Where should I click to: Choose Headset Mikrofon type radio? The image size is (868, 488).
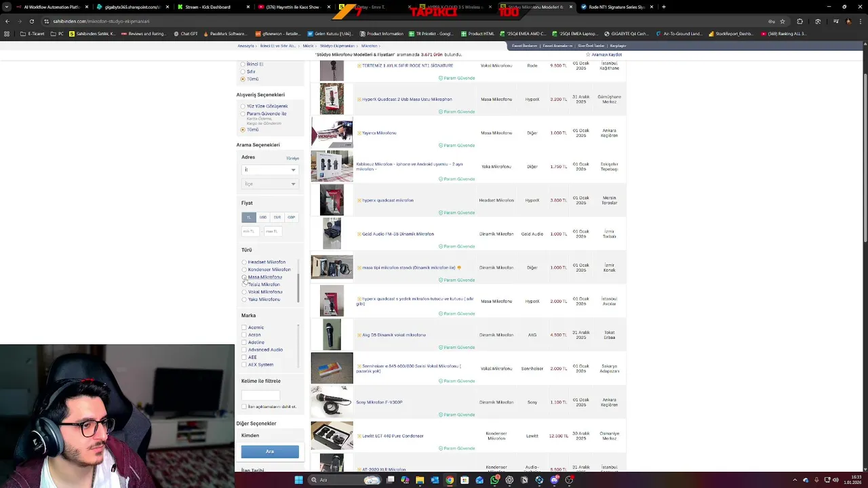coord(244,262)
